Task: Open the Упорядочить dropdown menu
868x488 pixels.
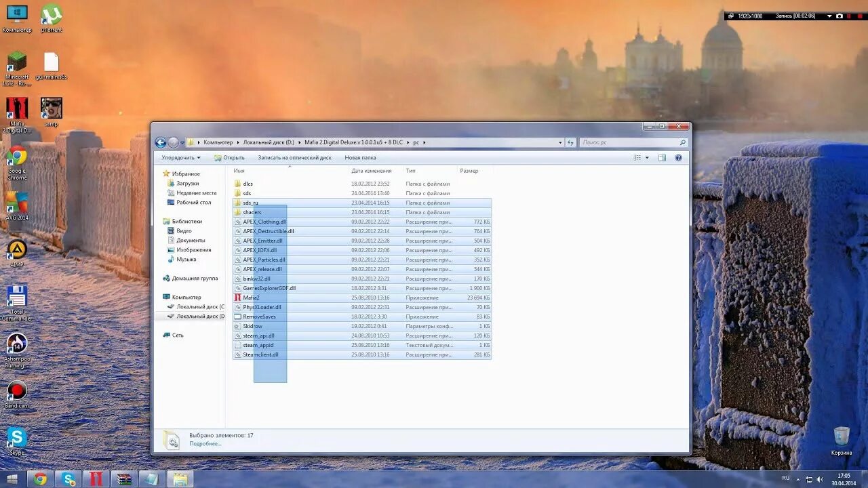Action: 180,157
